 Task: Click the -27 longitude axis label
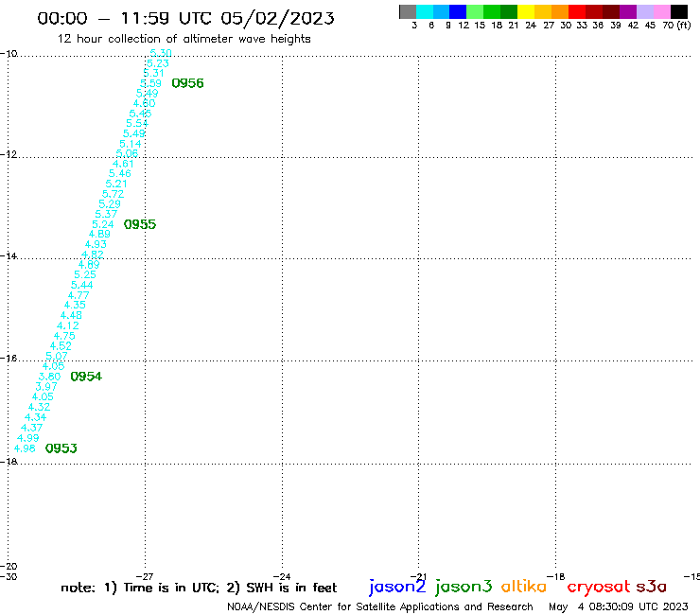pos(145,576)
